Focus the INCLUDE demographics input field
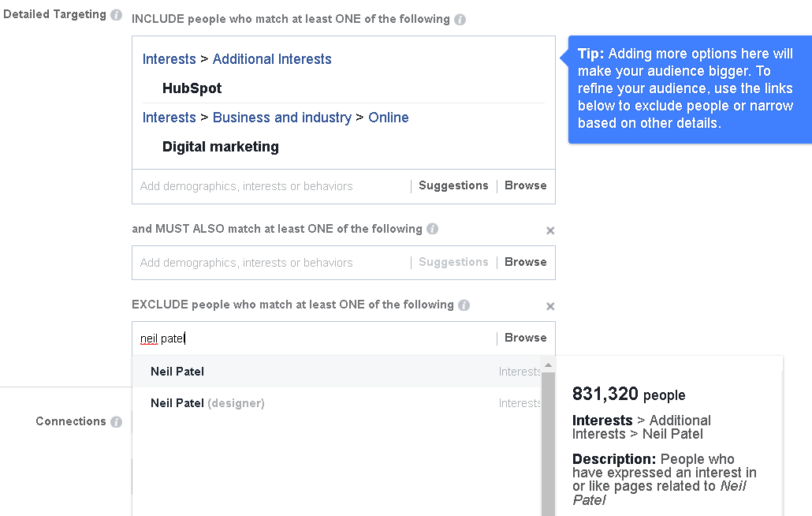This screenshot has width=812, height=516. click(x=272, y=186)
